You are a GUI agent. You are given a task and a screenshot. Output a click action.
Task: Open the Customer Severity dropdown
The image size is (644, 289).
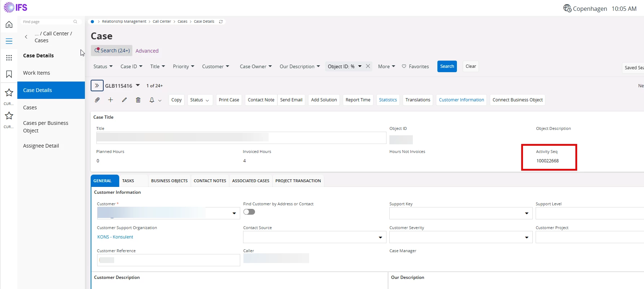coord(527,237)
